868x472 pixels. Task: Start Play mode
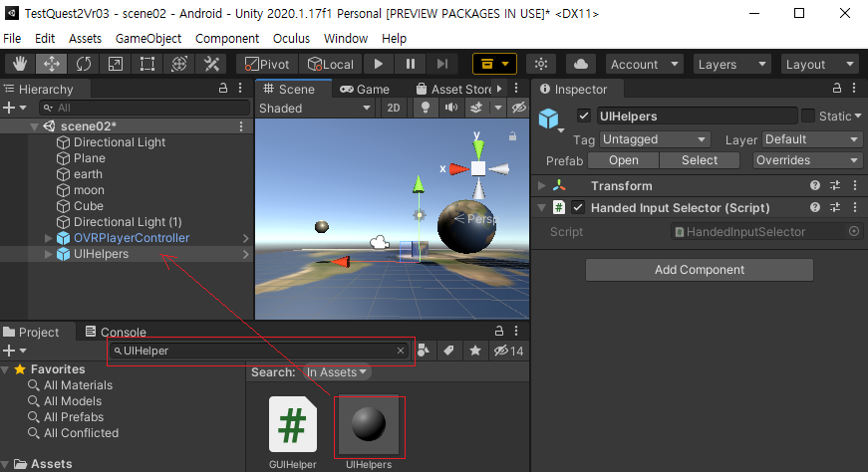point(378,64)
